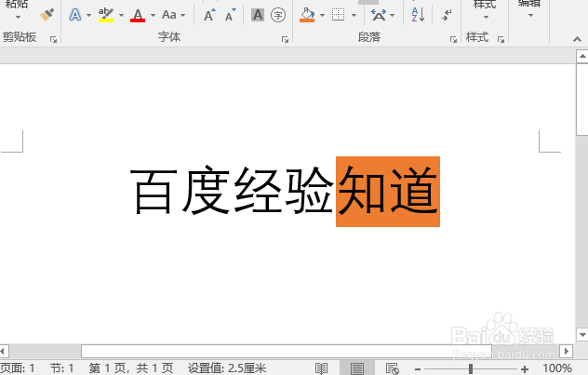Click the Borders grid icon
The image size is (588, 375).
point(339,15)
